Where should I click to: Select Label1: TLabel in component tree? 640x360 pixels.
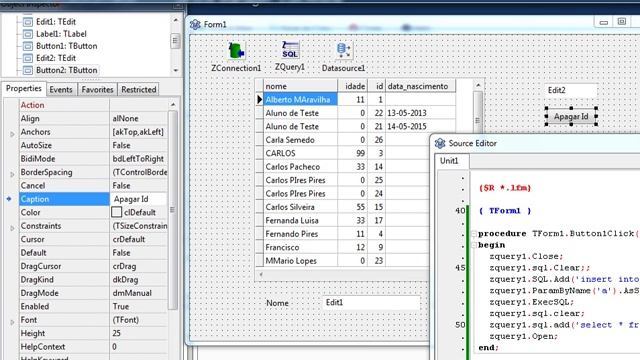click(x=61, y=34)
